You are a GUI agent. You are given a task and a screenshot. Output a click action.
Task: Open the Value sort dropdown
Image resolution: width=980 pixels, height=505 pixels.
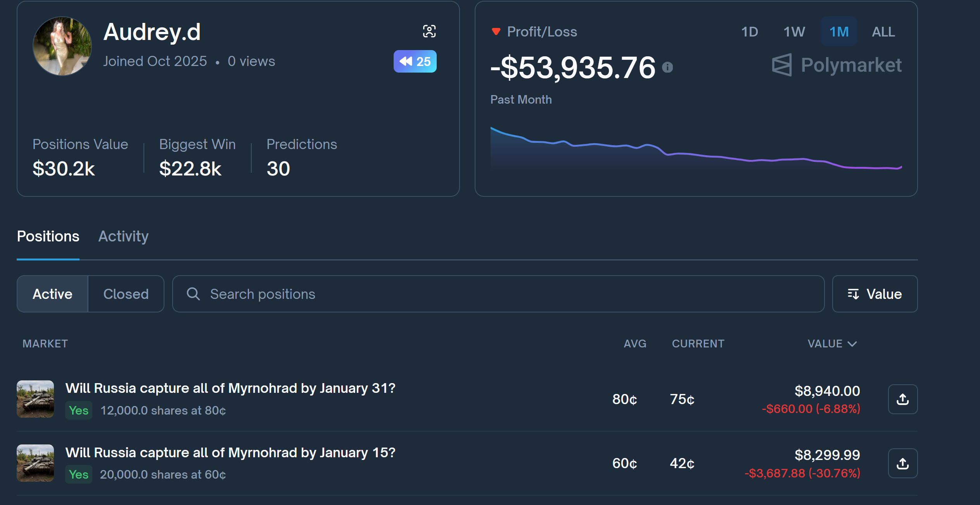point(875,294)
